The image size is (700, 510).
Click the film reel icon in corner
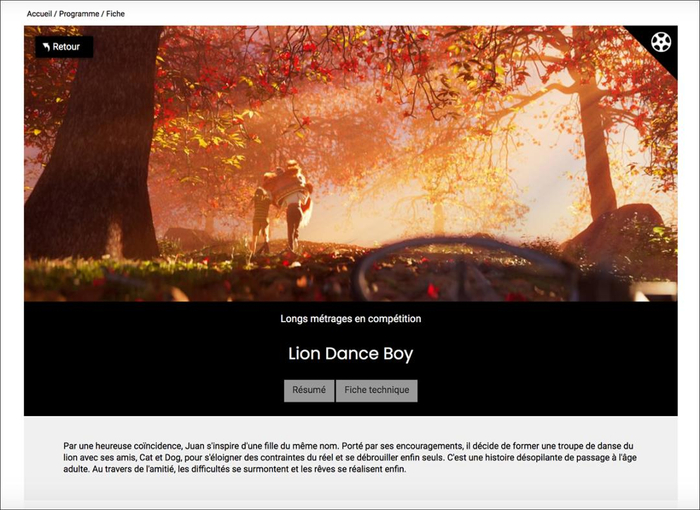(661, 42)
